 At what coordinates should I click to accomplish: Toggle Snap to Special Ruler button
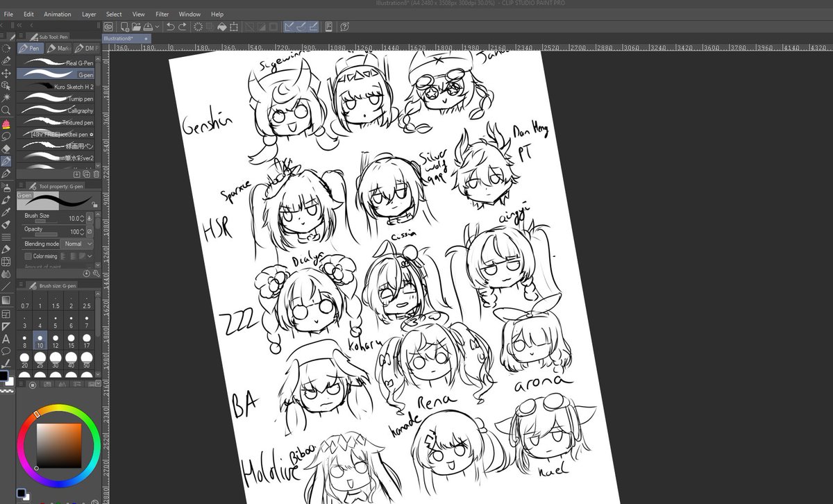(x=301, y=26)
